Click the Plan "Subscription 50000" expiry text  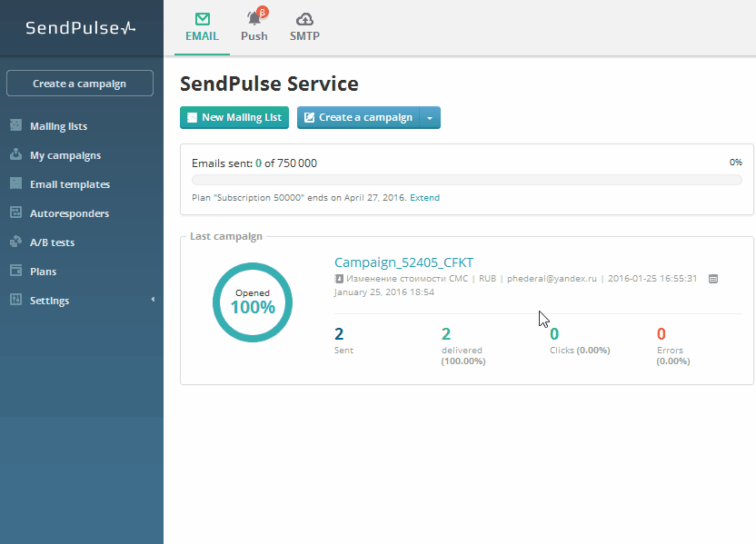click(x=299, y=198)
